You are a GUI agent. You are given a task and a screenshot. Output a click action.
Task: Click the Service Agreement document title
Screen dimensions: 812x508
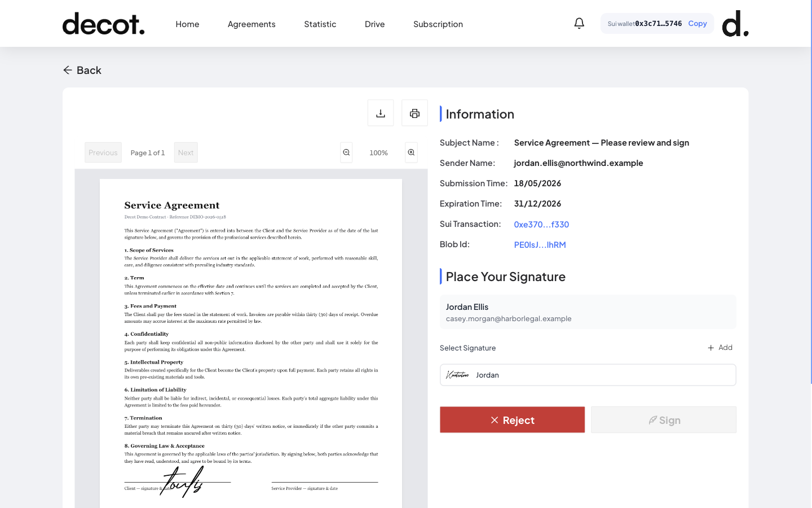(172, 205)
